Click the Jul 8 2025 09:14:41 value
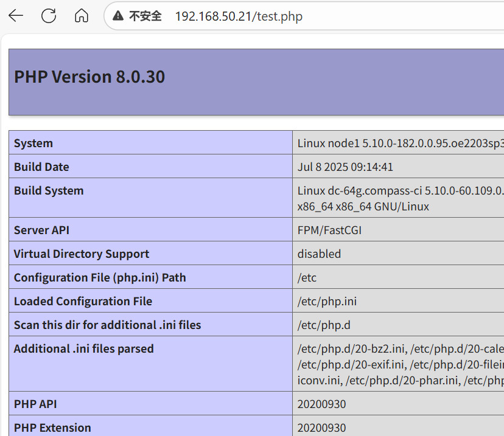Screen dimensions: 504x436 tap(345, 167)
